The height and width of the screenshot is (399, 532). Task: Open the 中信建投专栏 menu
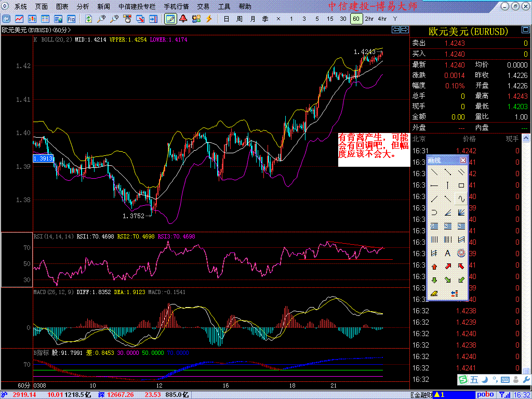(x=137, y=6)
